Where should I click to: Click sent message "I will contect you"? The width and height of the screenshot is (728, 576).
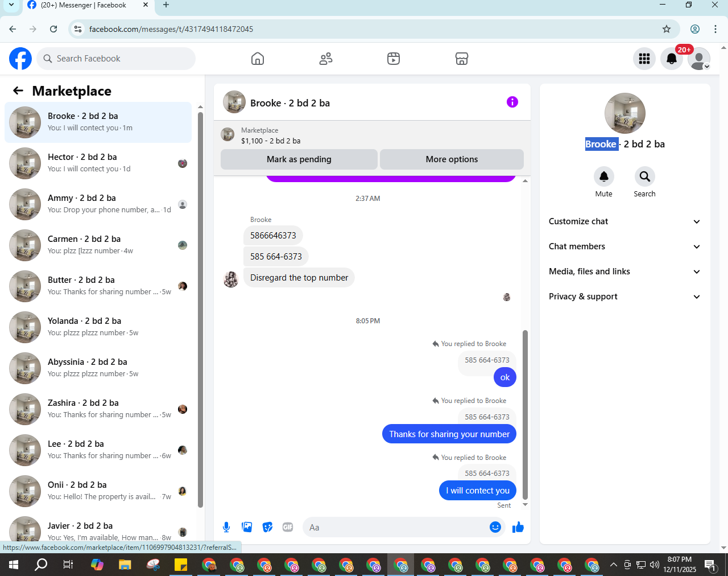(478, 491)
